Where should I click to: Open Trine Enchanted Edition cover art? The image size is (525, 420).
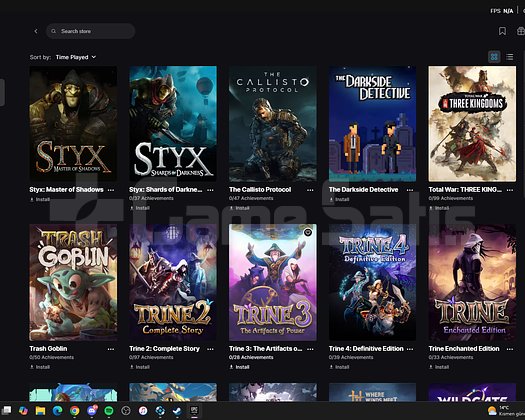(472, 282)
